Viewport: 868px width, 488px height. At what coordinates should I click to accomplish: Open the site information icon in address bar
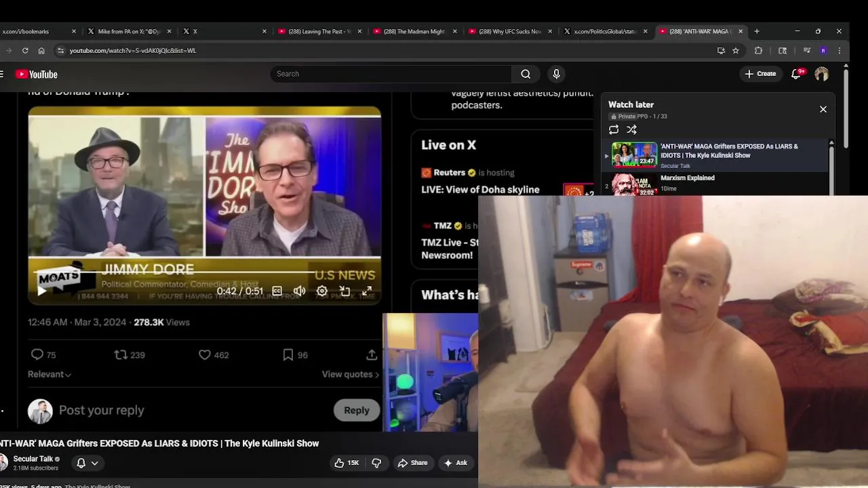(x=60, y=50)
